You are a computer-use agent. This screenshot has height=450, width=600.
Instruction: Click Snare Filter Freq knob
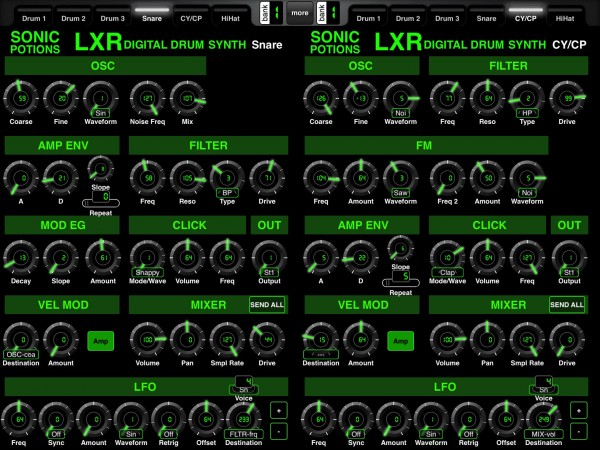(x=147, y=178)
